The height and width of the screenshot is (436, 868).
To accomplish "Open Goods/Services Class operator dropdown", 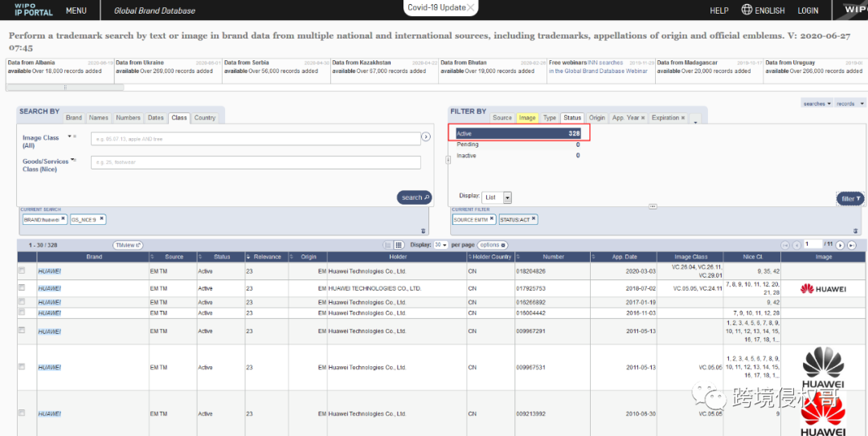I will click(x=72, y=161).
